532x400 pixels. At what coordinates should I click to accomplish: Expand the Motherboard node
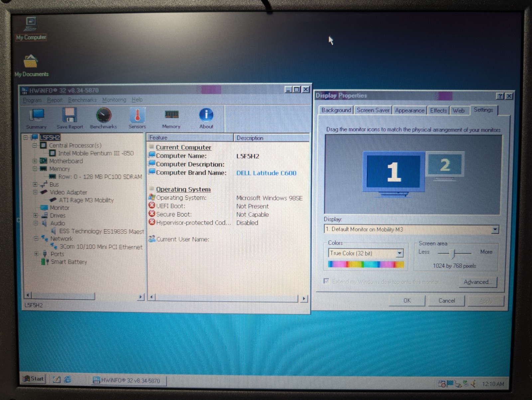35,161
